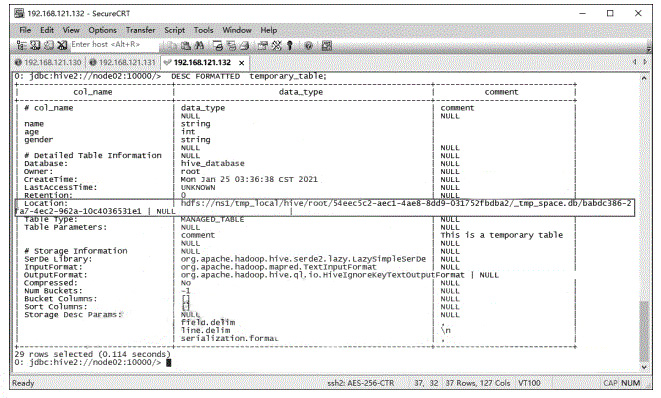The image size is (661, 398).
Task: Click the Print screen toolbar icon
Action: click(218, 45)
